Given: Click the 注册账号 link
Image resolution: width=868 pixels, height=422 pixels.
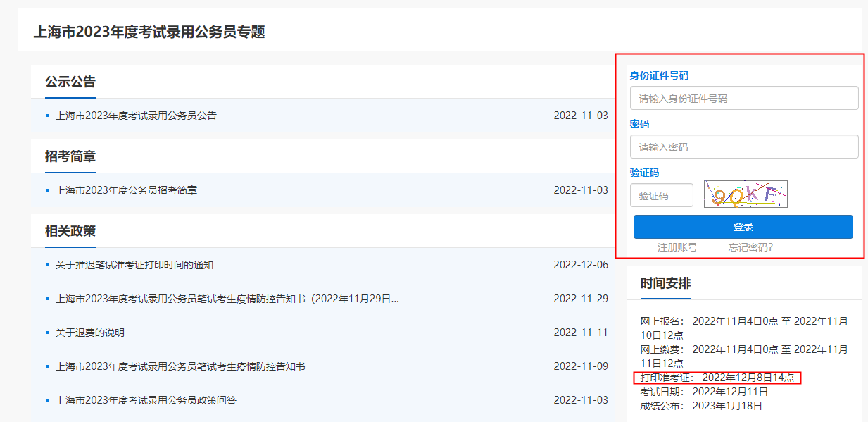Looking at the screenshot, I should pyautogui.click(x=677, y=247).
